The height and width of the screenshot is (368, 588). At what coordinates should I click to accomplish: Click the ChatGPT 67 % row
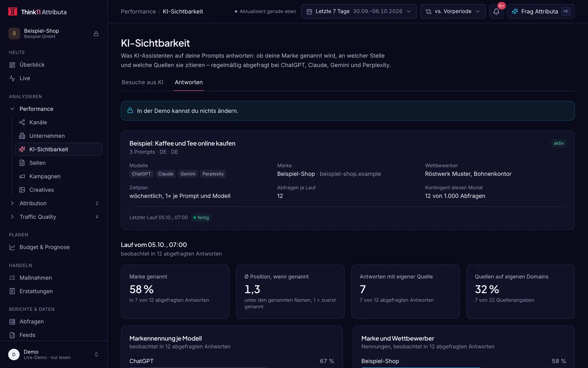click(232, 361)
